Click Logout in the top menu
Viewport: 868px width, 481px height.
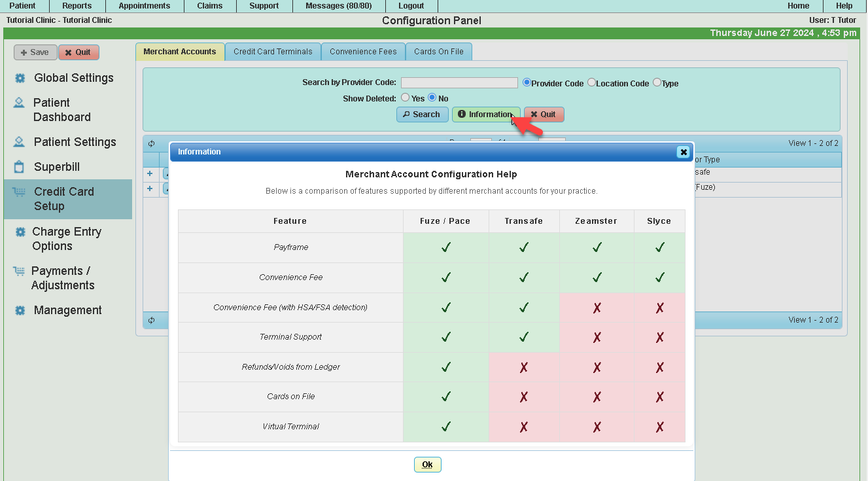(411, 6)
